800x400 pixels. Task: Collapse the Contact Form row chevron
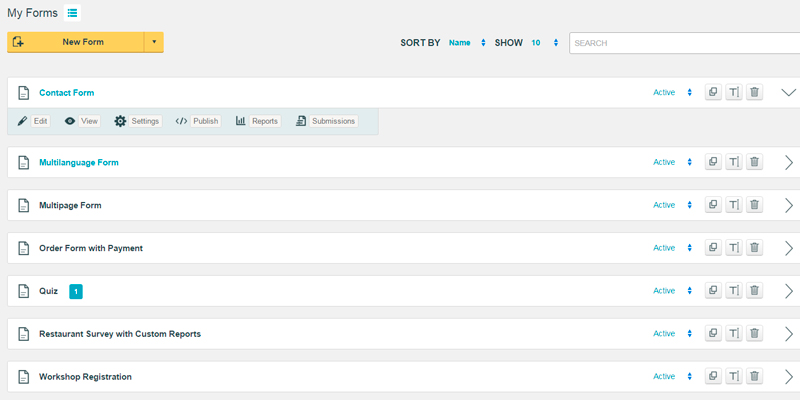pos(788,92)
